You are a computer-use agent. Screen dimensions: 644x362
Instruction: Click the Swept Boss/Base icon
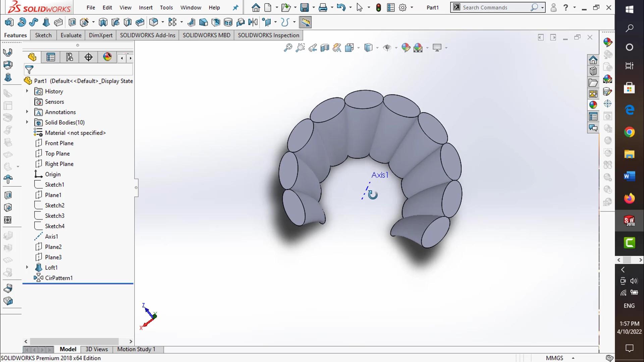pyautogui.click(x=34, y=22)
